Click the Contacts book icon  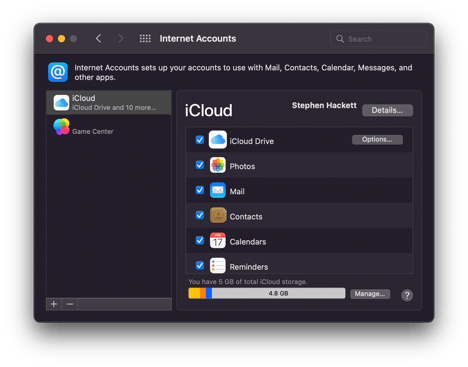click(218, 215)
